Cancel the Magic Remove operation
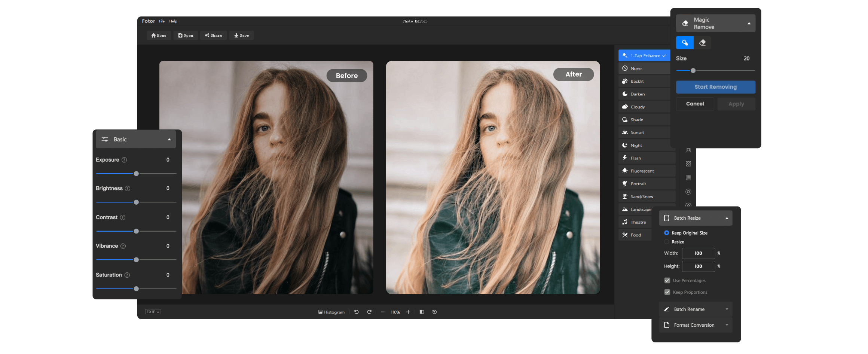Viewport: 868px width, 354px height. [695, 104]
